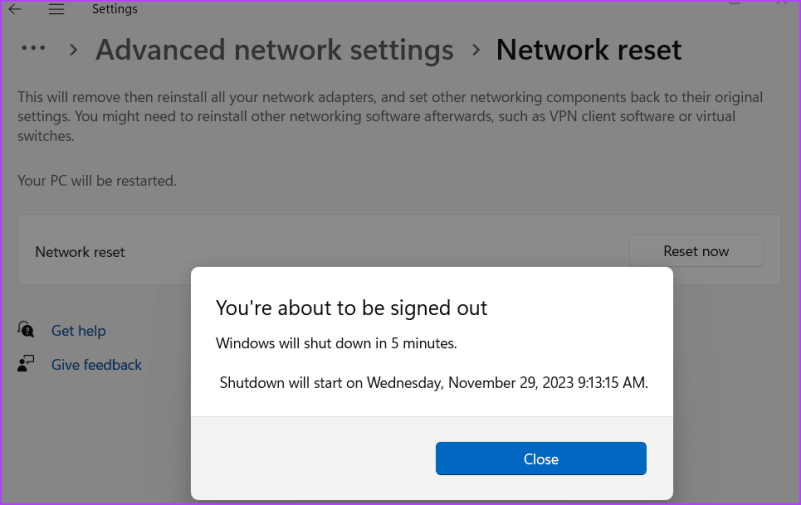Viewport: 801px width, 505px height.
Task: Open the Get help link
Action: [x=78, y=331]
